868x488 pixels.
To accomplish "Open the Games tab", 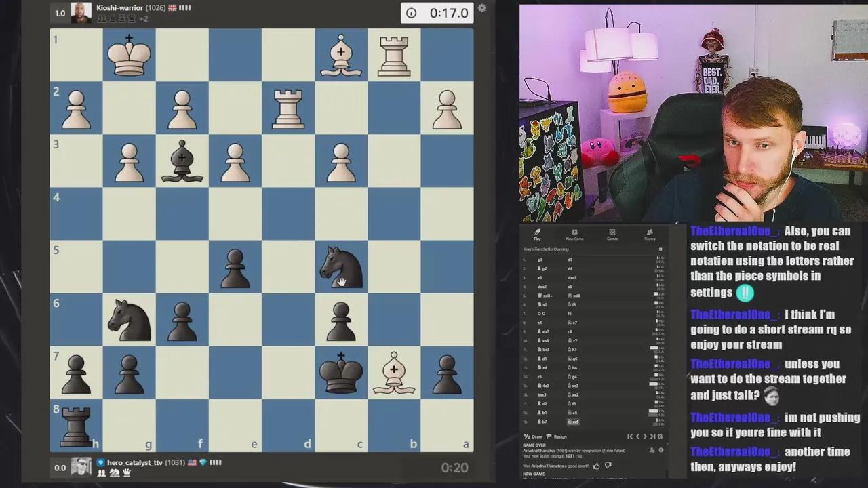I will click(612, 235).
